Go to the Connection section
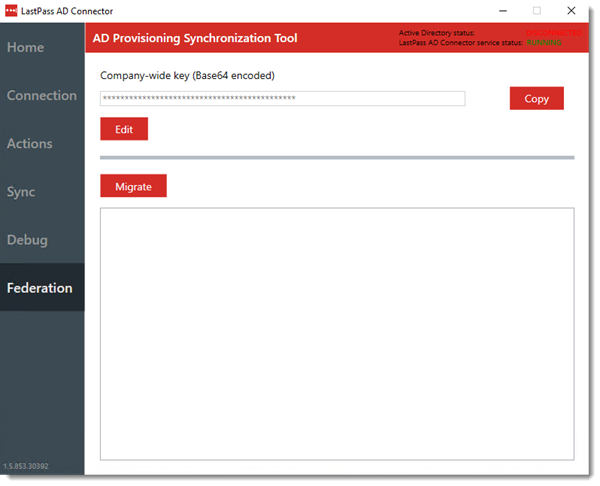600x486 pixels. (42, 95)
